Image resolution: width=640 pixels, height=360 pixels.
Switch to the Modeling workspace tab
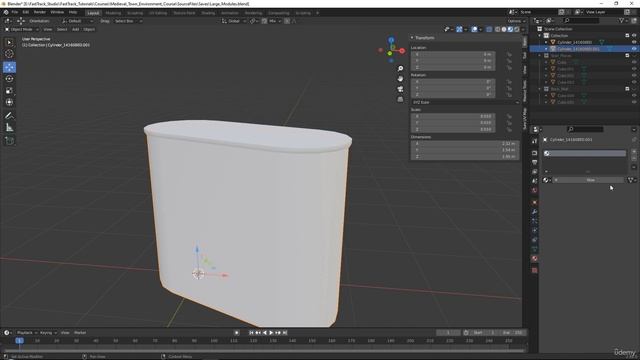click(x=113, y=13)
